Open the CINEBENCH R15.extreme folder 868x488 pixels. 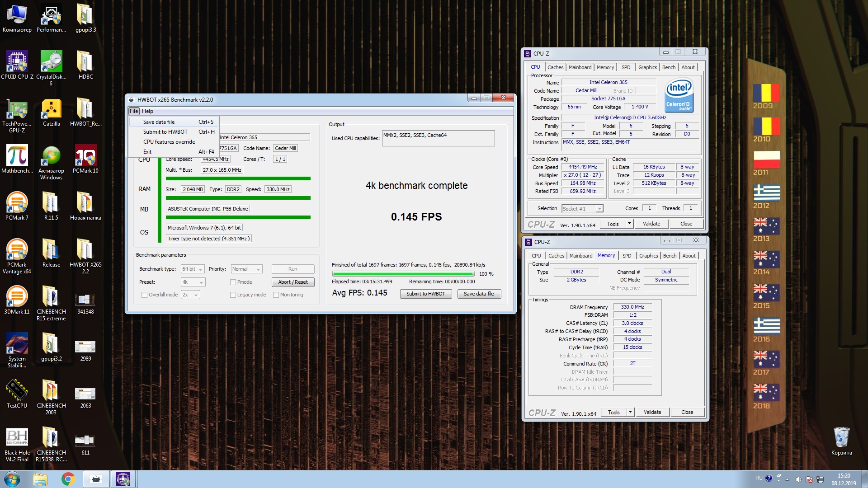(x=51, y=303)
